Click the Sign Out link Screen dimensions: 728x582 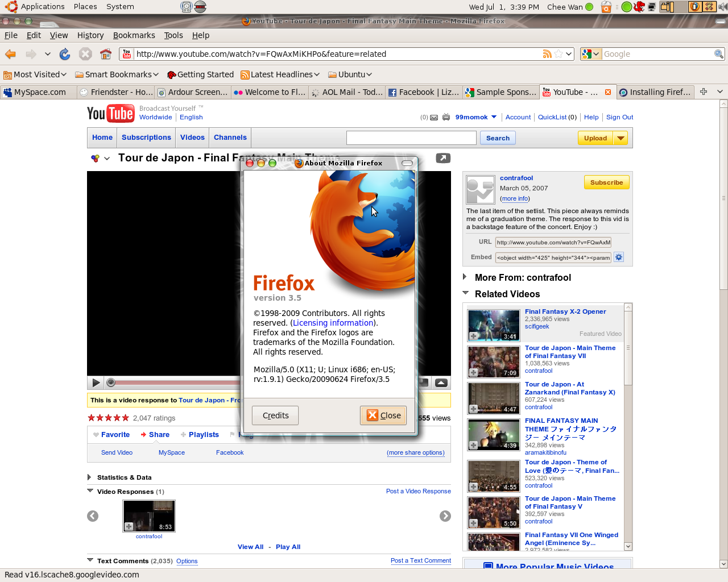coord(619,117)
